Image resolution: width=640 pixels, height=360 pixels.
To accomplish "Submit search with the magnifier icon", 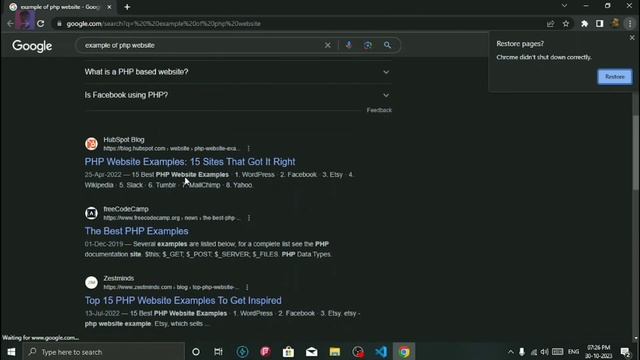I will pyautogui.click(x=387, y=45).
